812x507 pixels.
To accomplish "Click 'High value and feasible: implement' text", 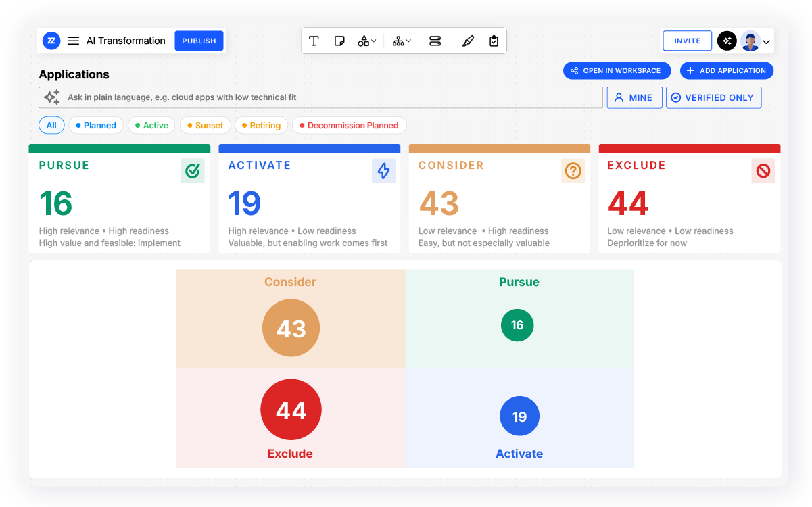I will (x=110, y=243).
